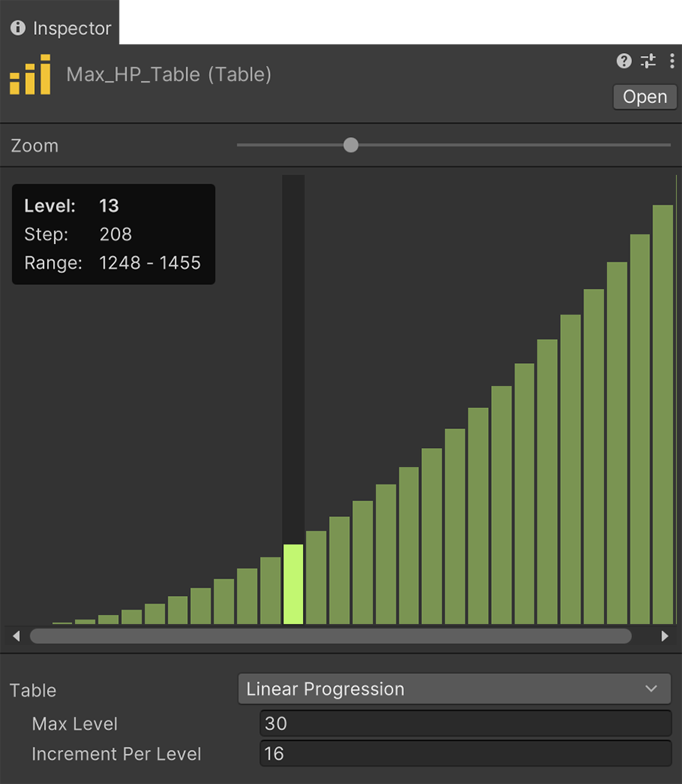
Task: Click the horizontal scrollbar thumb below the chart
Action: [x=330, y=636]
